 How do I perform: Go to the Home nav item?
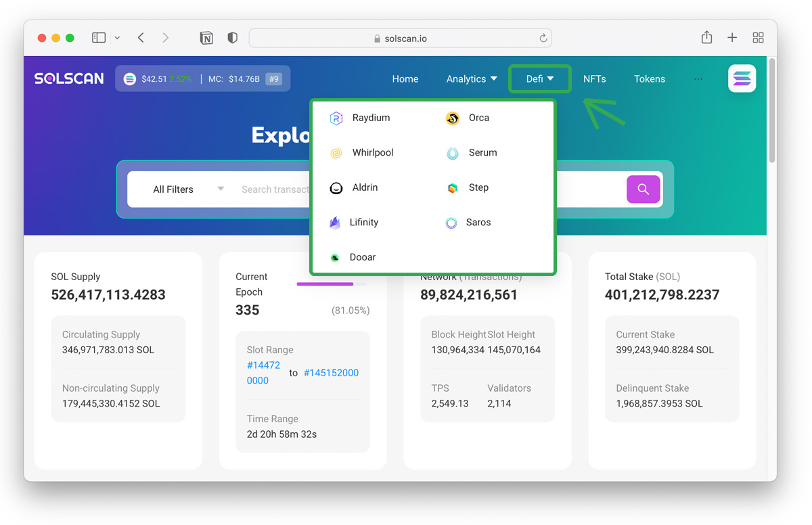[x=405, y=79]
